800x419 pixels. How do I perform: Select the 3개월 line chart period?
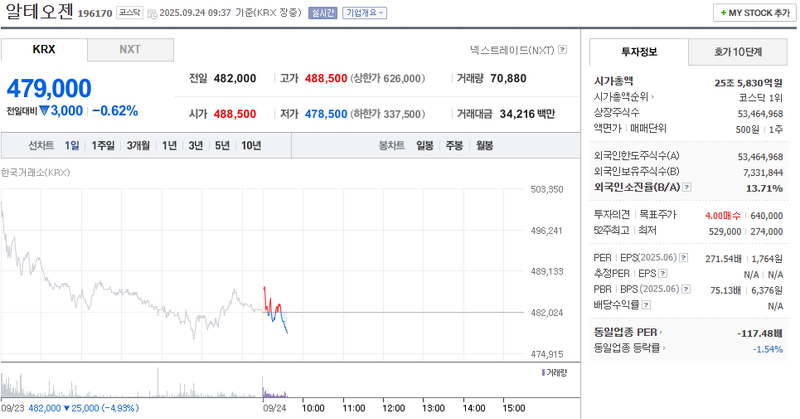(138, 145)
